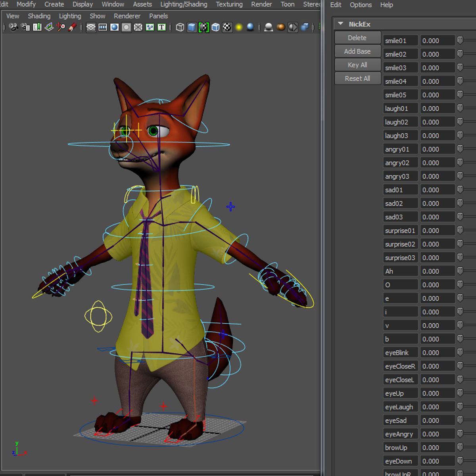This screenshot has width=476, height=476.
Task: Toggle the key tie for angry02
Action: coord(460,163)
